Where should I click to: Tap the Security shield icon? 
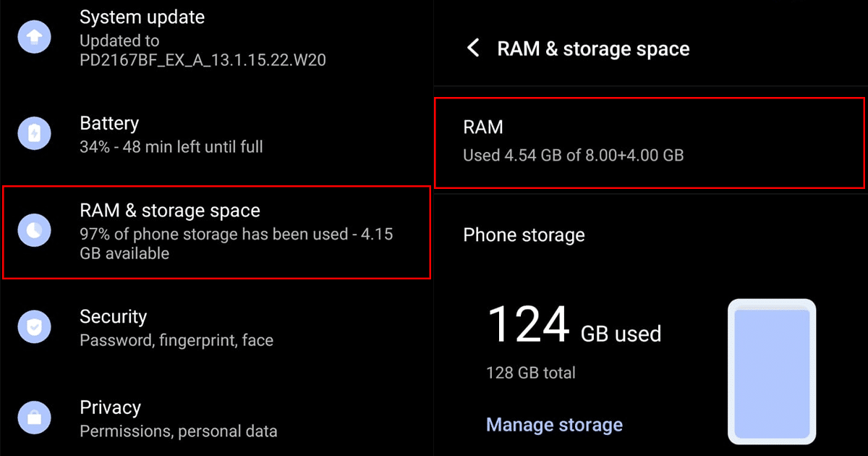[35, 328]
